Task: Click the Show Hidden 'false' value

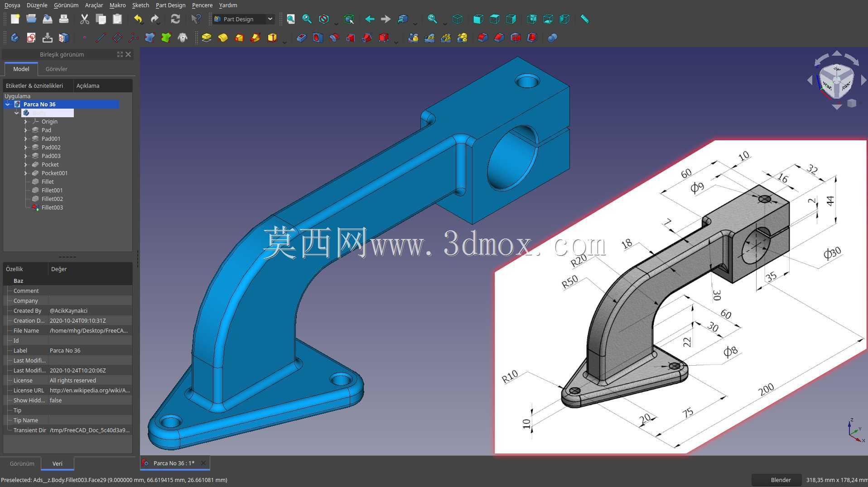Action: (90, 400)
